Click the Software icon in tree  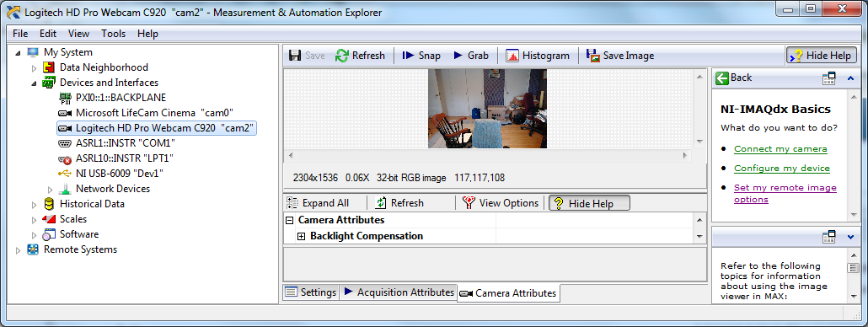[49, 234]
